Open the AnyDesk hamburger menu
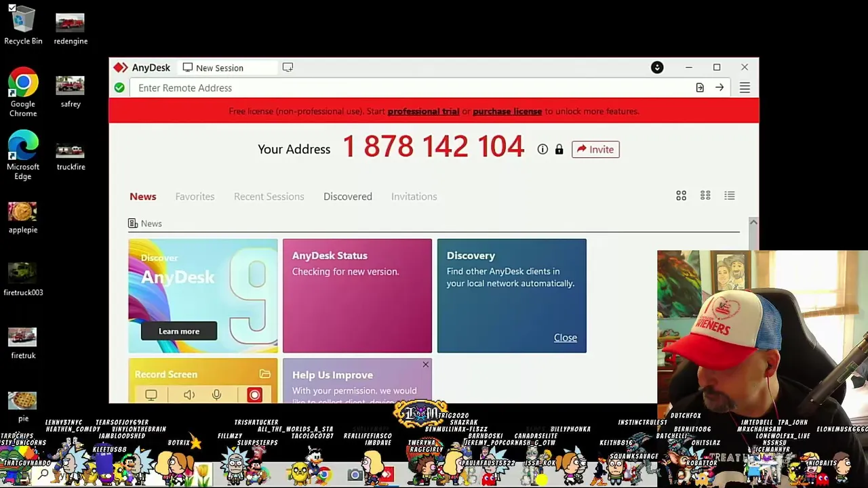Screen dimensions: 868x488 [745, 88]
